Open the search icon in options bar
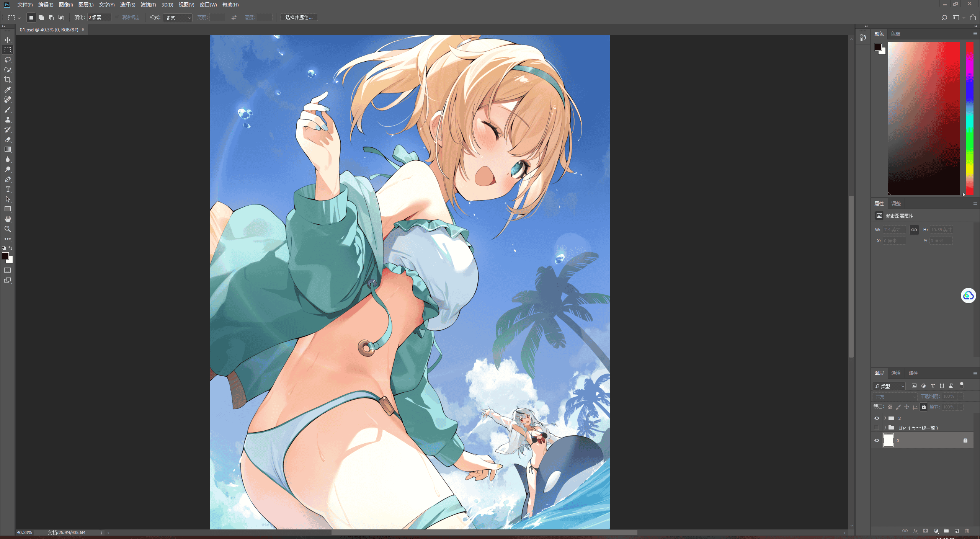The image size is (980, 539). (944, 18)
